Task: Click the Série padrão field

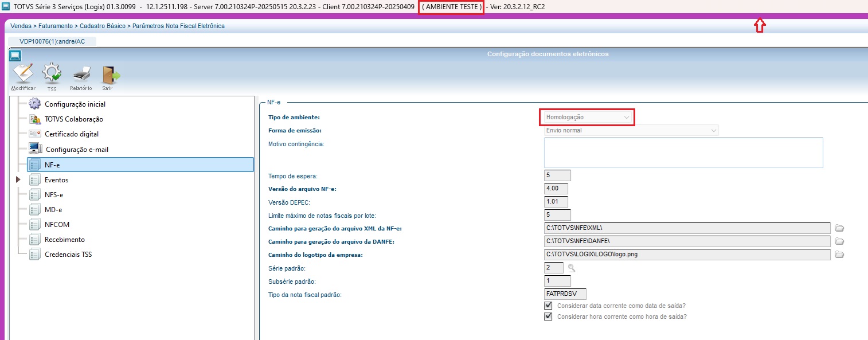Action: pyautogui.click(x=554, y=268)
